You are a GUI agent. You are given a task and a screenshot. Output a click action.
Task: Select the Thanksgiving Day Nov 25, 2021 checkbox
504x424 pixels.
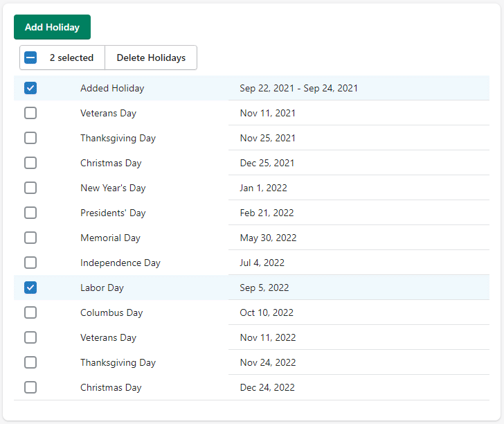(30, 138)
